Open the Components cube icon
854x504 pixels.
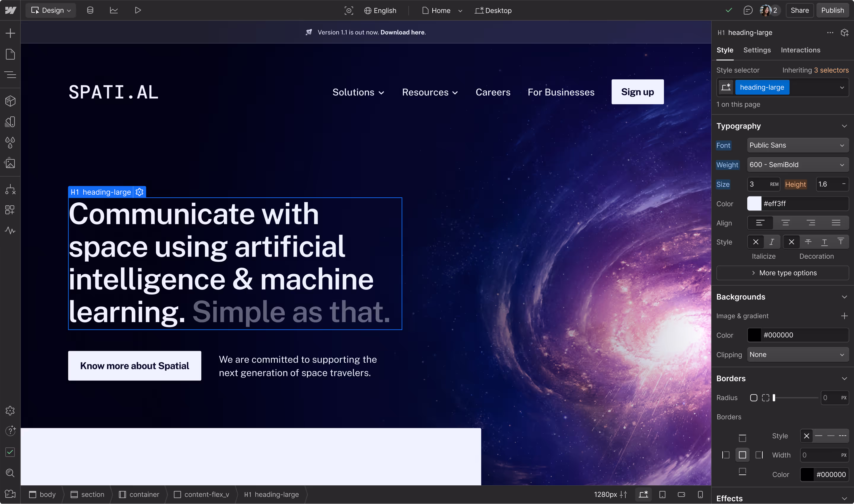10,101
